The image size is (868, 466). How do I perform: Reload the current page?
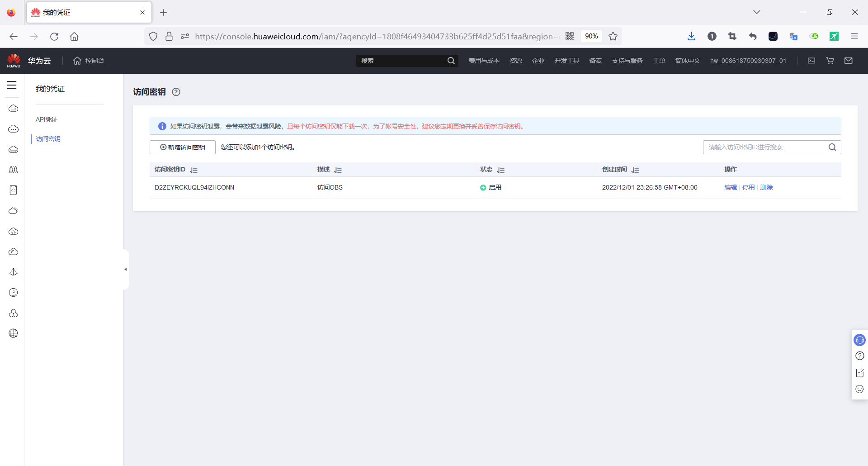54,36
